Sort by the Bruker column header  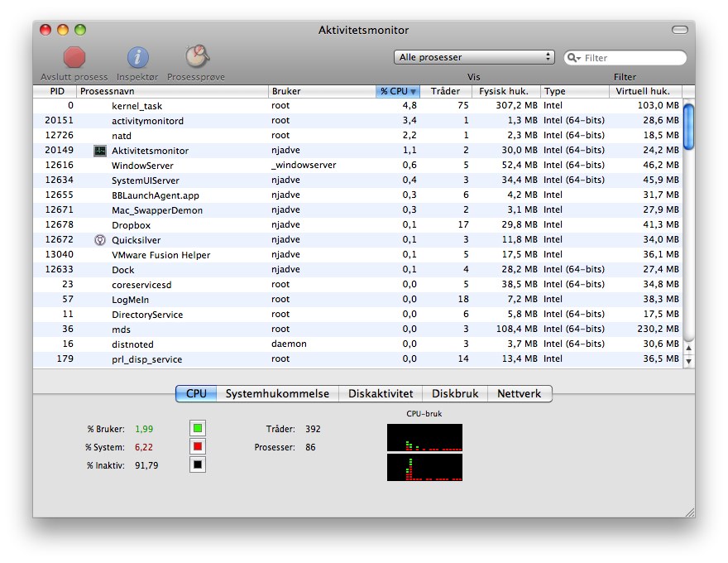pyautogui.click(x=322, y=91)
